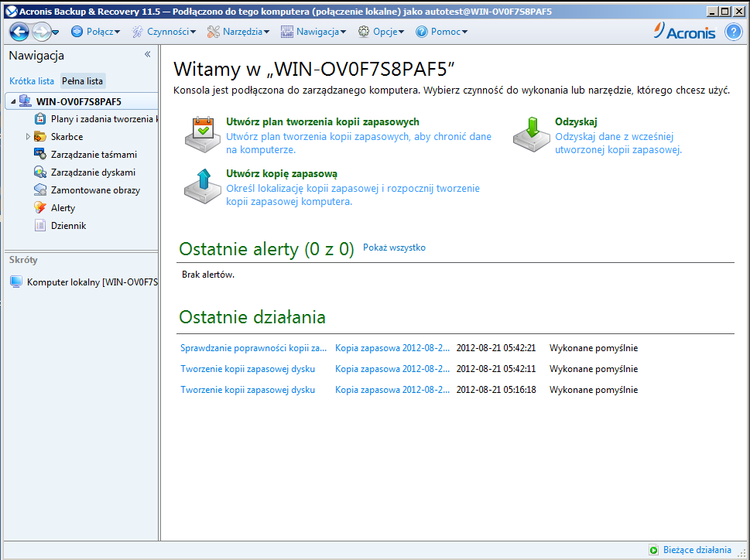Switch to the Pełna lista tab
The image size is (750, 560).
click(x=82, y=81)
